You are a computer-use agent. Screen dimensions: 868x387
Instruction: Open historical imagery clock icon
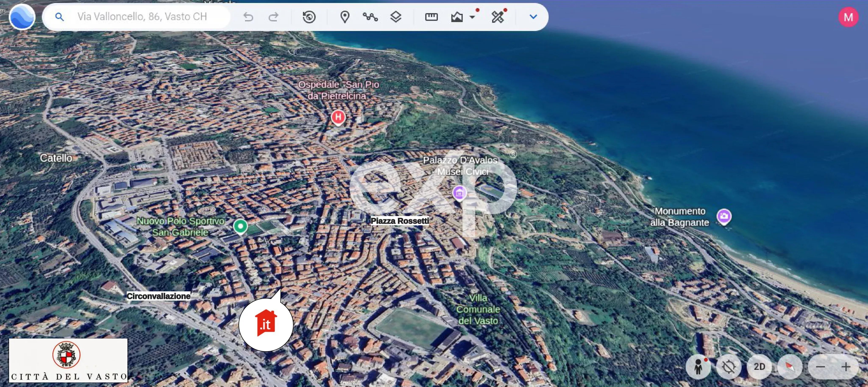tap(309, 17)
